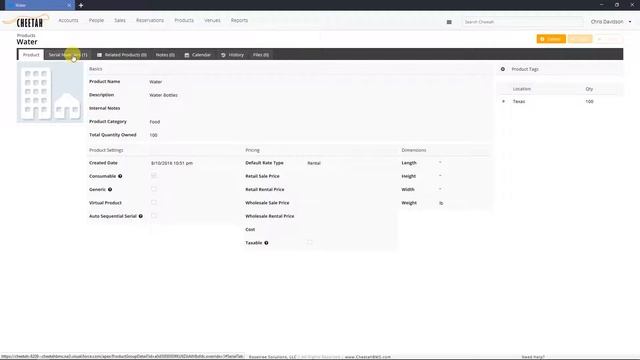Open the People menu
Screen dimensions: 640x360
[x=96, y=20]
